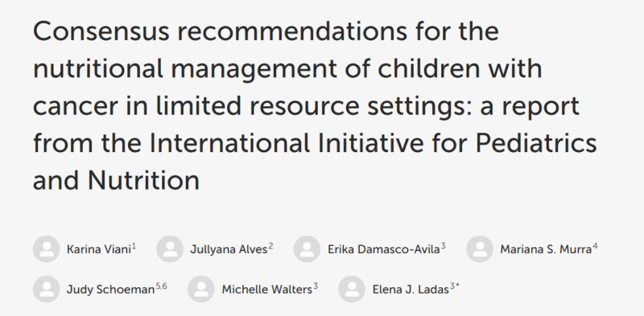This screenshot has width=644, height=316.
Task: Click Karina Viani's avatar icon
Action: point(47,249)
